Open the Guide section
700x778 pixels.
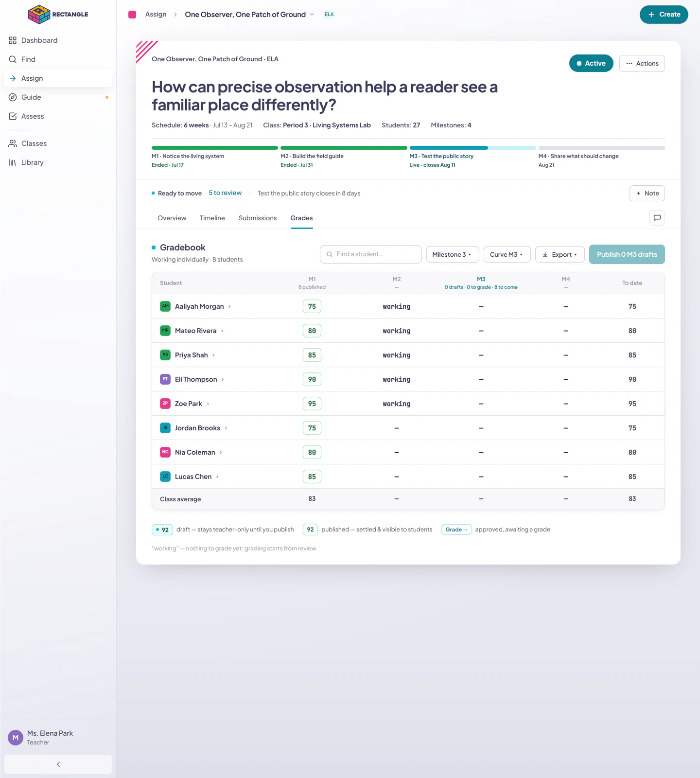pyautogui.click(x=58, y=97)
